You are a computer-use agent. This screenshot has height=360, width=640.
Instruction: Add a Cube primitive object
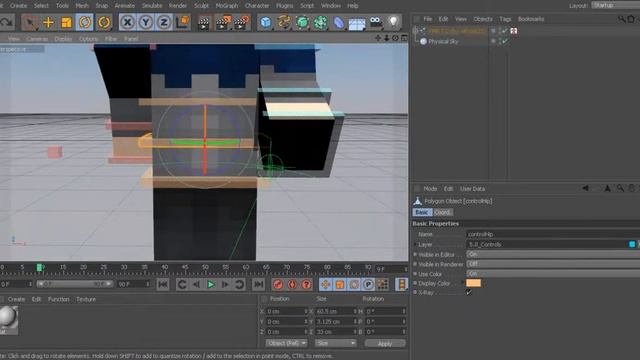coord(266,22)
